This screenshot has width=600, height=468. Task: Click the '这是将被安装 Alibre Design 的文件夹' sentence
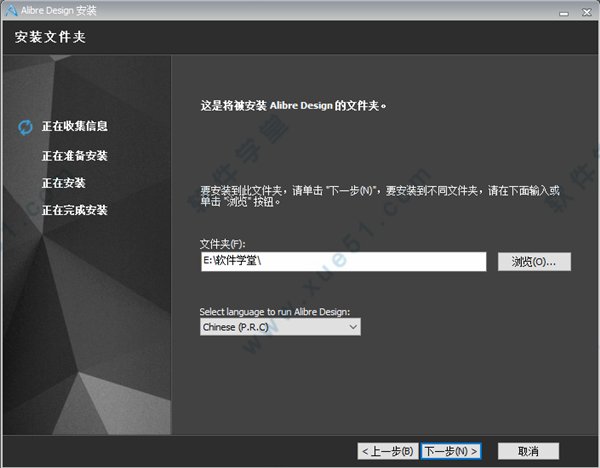[293, 106]
